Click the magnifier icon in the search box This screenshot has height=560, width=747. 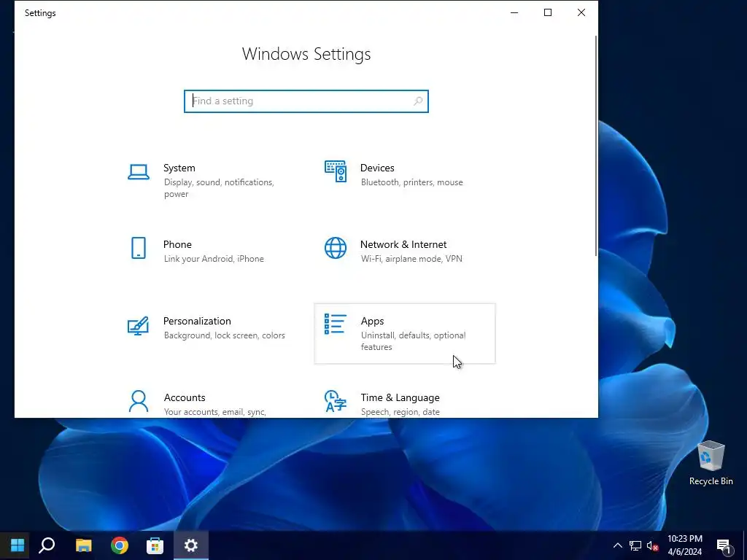[x=418, y=101]
